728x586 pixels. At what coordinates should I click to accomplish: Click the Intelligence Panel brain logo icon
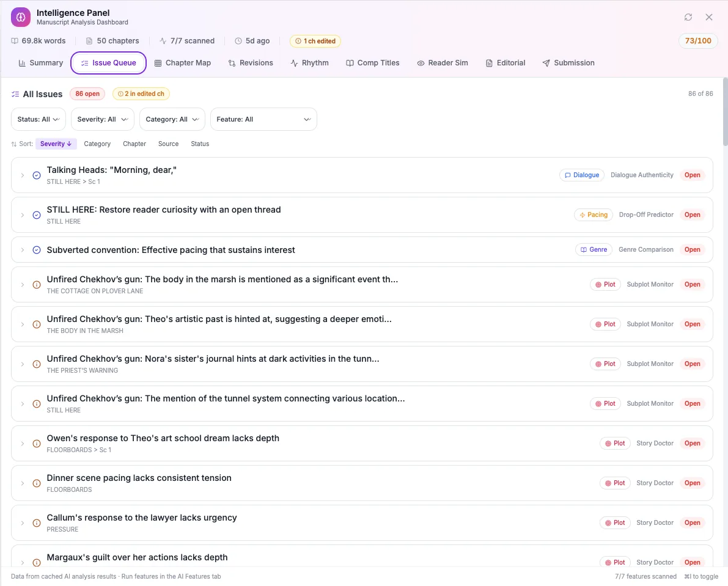[21, 17]
